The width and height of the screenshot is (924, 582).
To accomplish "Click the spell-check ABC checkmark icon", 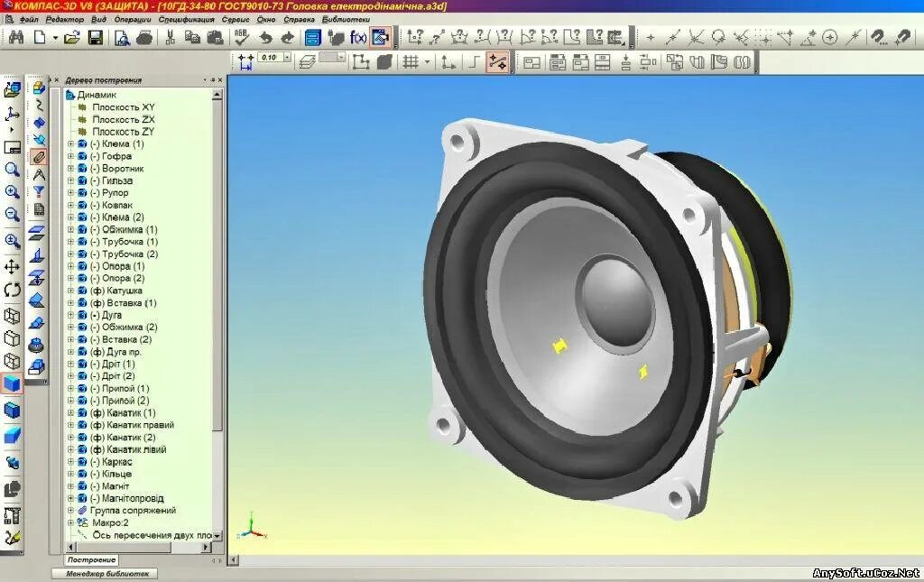I will click(242, 38).
